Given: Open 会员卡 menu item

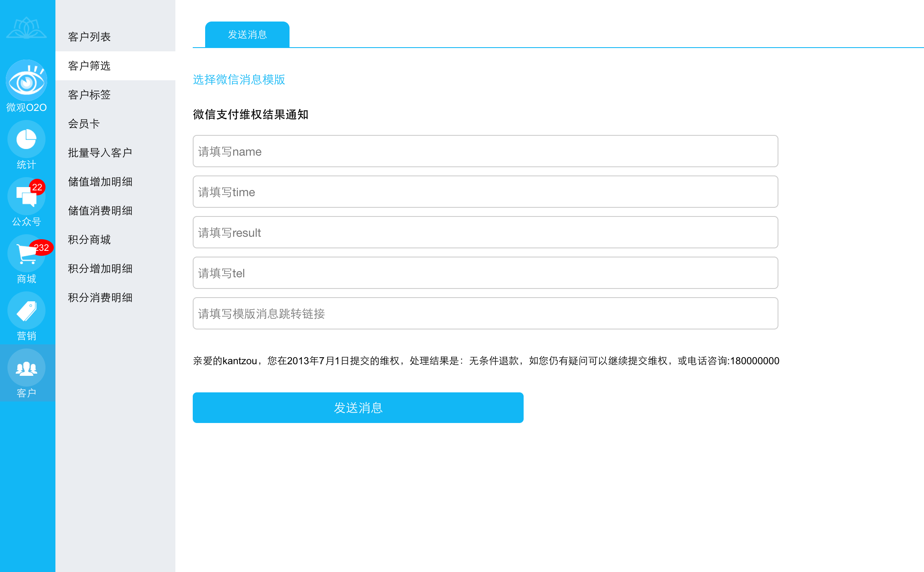Looking at the screenshot, I should 115,124.
